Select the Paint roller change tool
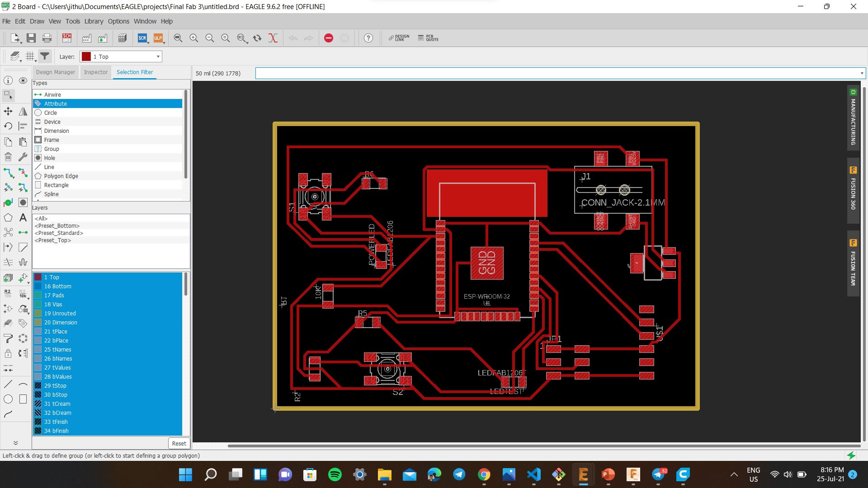This screenshot has width=868, height=488. tap(8, 338)
